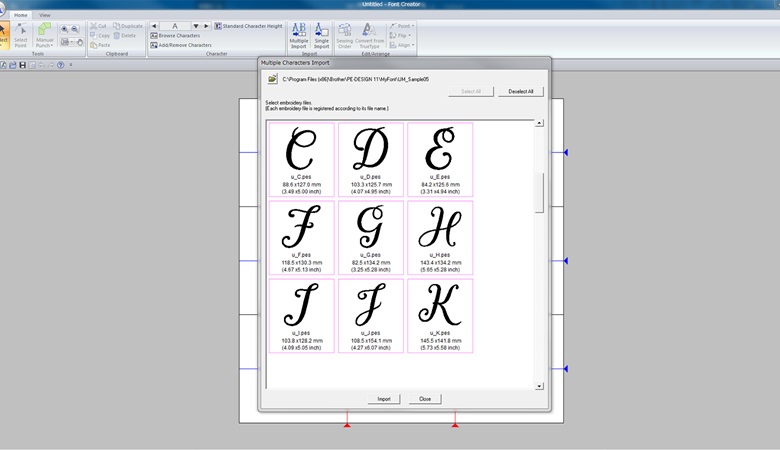Click the Zoom In magnifier icon
The width and height of the screenshot is (780, 450).
coord(65,30)
